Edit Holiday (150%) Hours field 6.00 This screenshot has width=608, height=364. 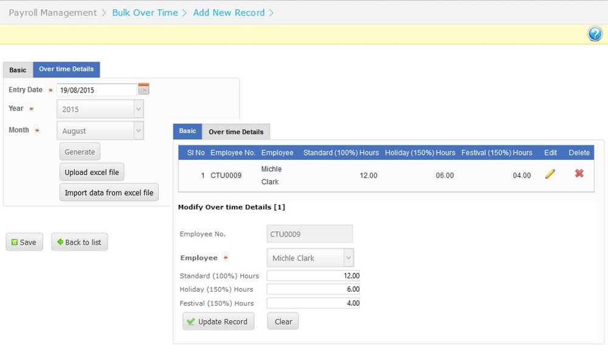[313, 289]
